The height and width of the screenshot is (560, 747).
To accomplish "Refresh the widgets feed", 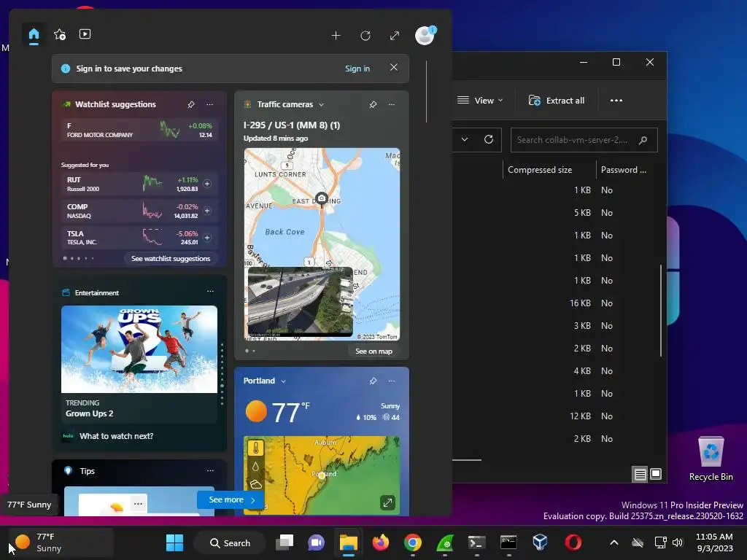I will (x=365, y=36).
